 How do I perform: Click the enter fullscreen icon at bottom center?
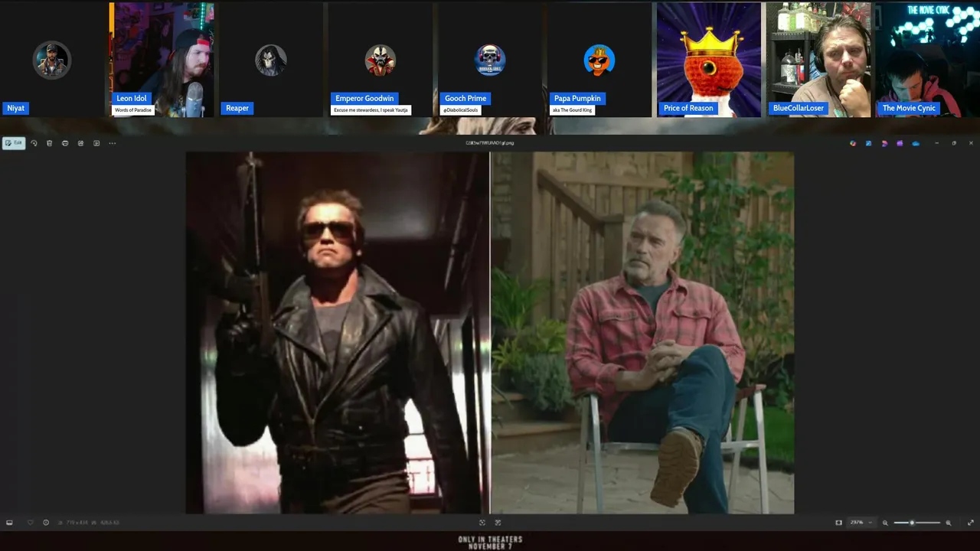(482, 523)
